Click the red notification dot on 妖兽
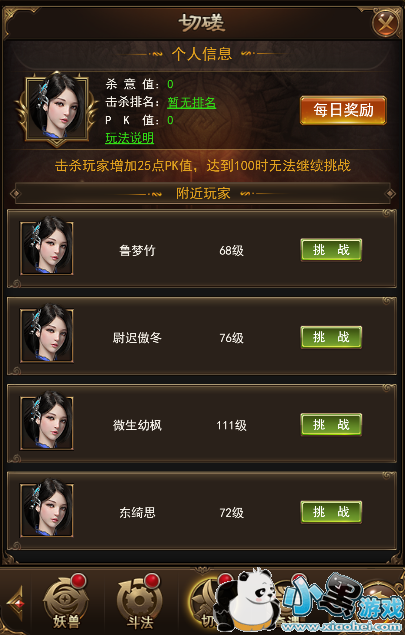The image size is (405, 635). pyautogui.click(x=79, y=580)
